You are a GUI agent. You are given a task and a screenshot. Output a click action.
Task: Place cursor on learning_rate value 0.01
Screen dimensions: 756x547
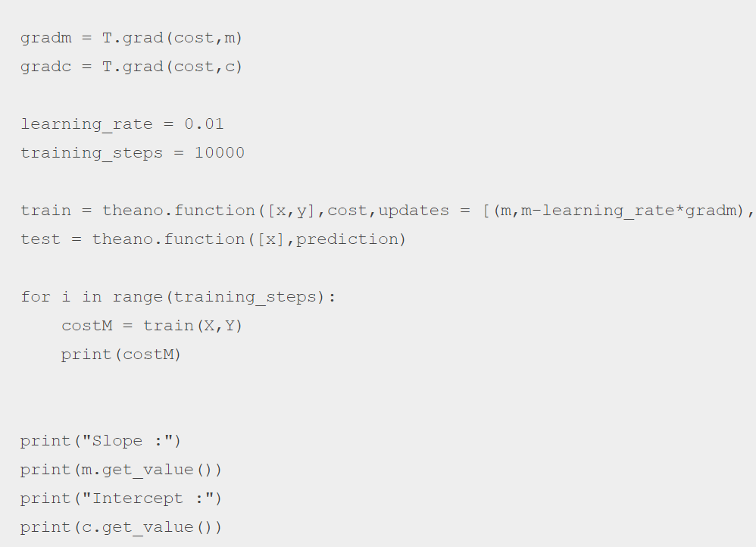point(204,124)
